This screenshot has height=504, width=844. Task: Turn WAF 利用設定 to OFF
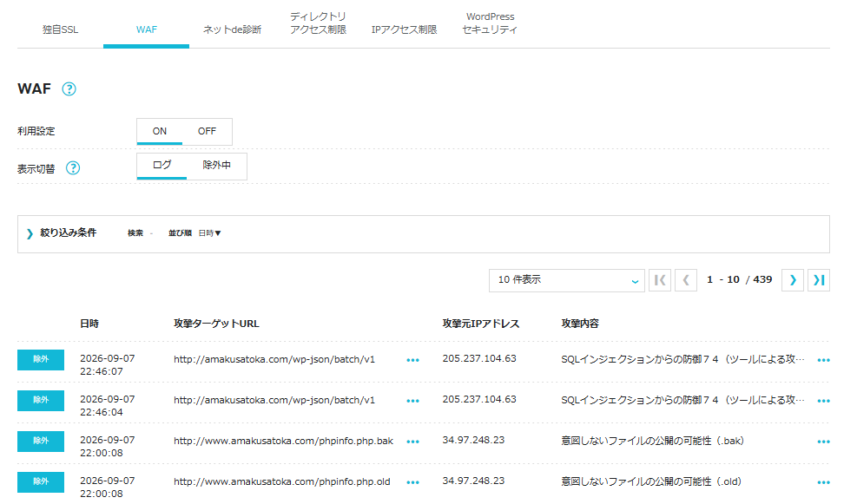click(x=207, y=131)
